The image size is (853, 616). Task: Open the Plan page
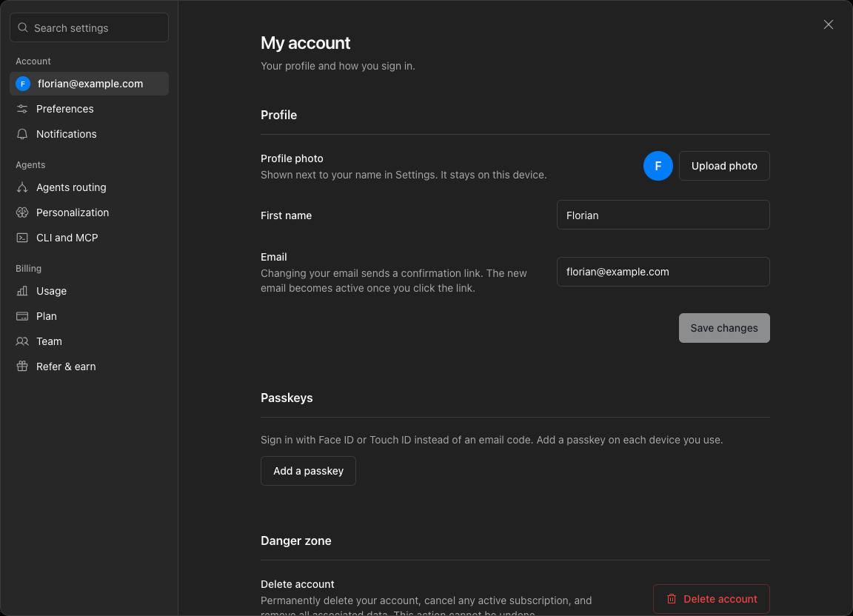pyautogui.click(x=89, y=316)
